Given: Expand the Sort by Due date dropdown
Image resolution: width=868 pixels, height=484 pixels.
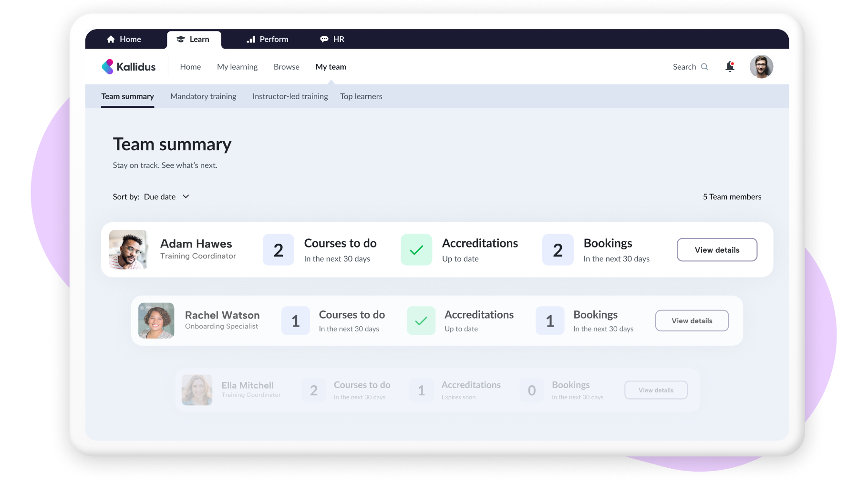Looking at the screenshot, I should [x=186, y=196].
